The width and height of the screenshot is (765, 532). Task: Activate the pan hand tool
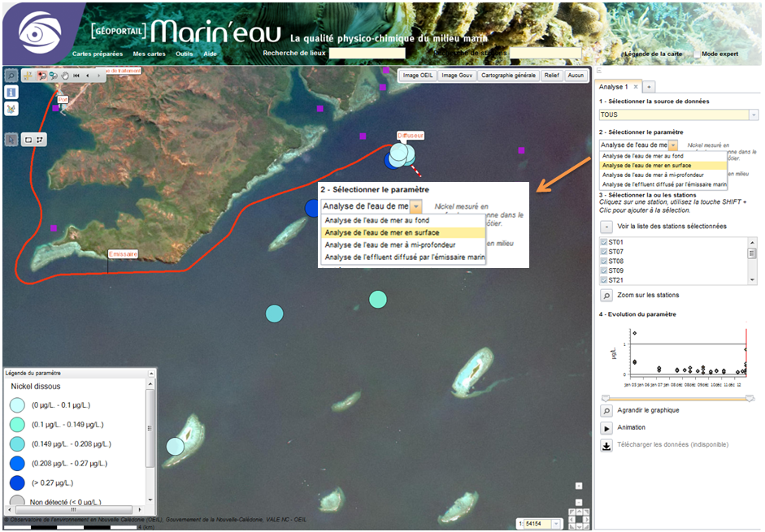(x=65, y=76)
